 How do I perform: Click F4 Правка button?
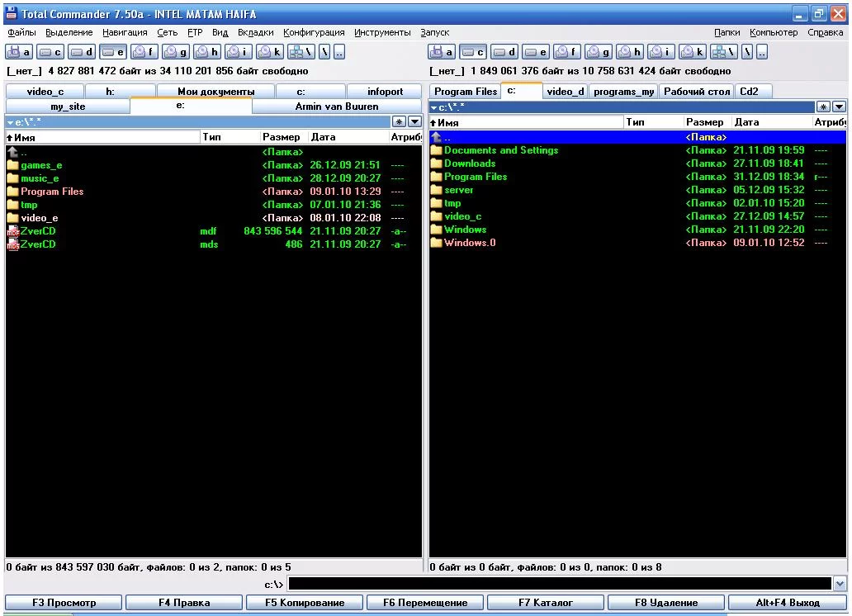click(183, 603)
